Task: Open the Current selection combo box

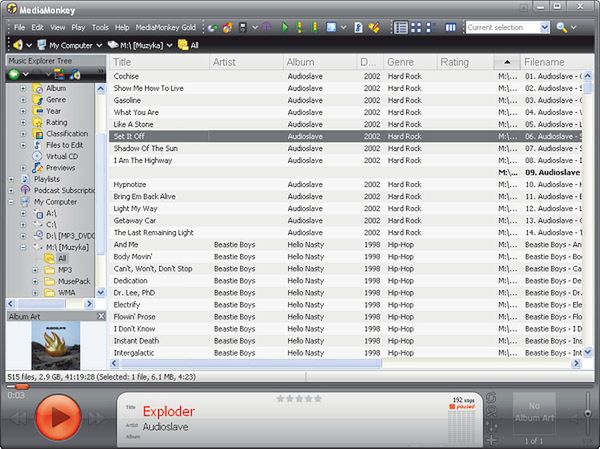Action: [x=508, y=27]
